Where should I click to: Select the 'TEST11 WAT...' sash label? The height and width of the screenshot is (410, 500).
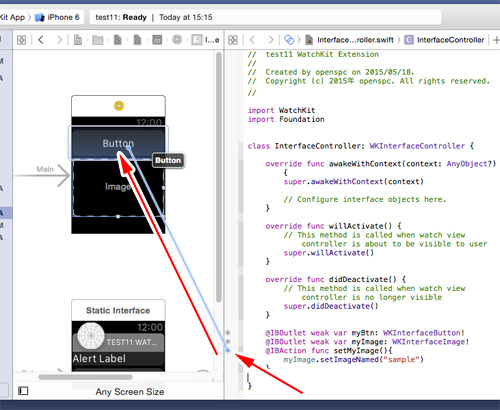[132, 342]
